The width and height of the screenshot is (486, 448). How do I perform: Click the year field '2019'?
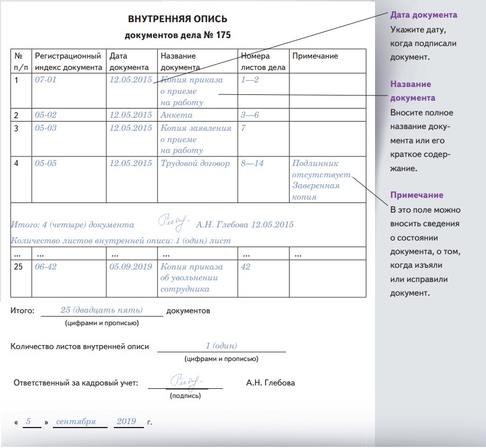click(x=126, y=422)
